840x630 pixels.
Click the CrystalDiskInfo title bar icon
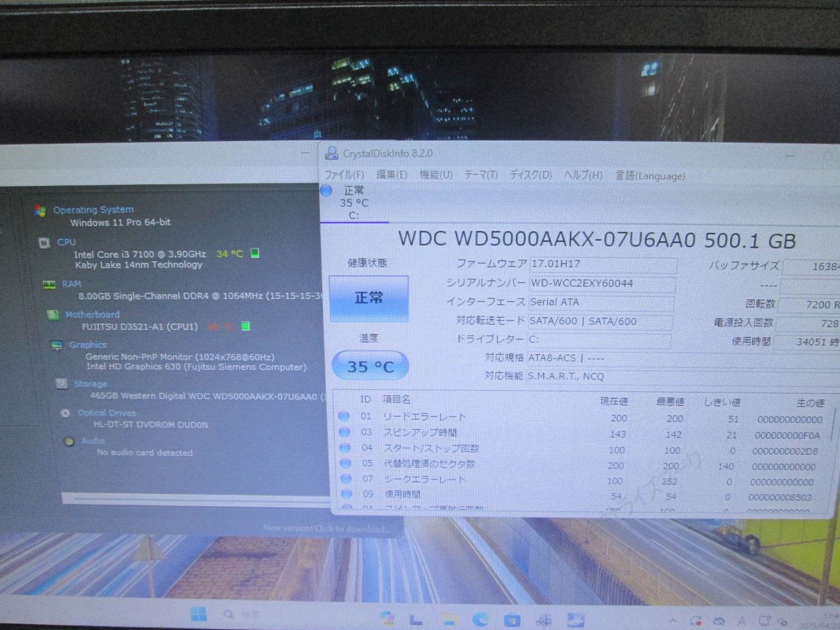pyautogui.click(x=331, y=153)
